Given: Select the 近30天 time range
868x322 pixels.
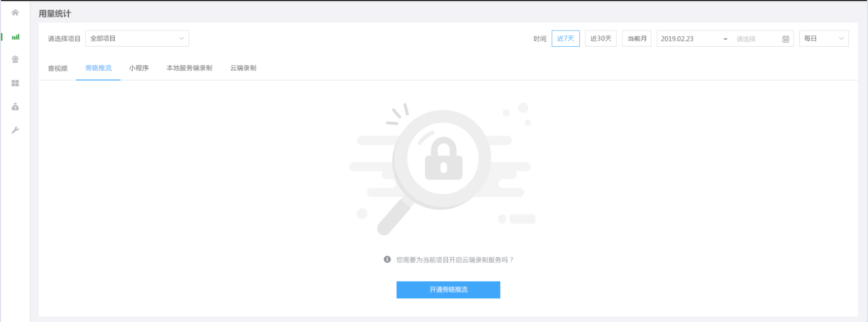Looking at the screenshot, I should (x=600, y=39).
